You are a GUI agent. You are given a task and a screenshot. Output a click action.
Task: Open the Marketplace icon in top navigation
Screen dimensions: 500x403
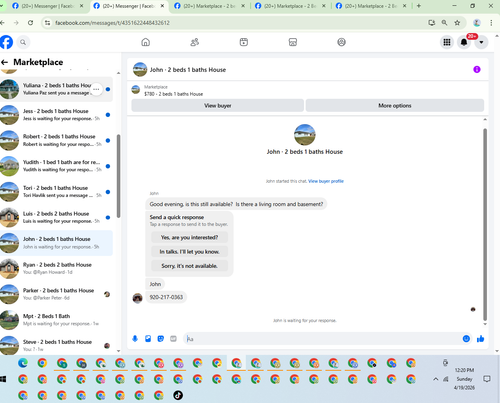click(x=293, y=42)
